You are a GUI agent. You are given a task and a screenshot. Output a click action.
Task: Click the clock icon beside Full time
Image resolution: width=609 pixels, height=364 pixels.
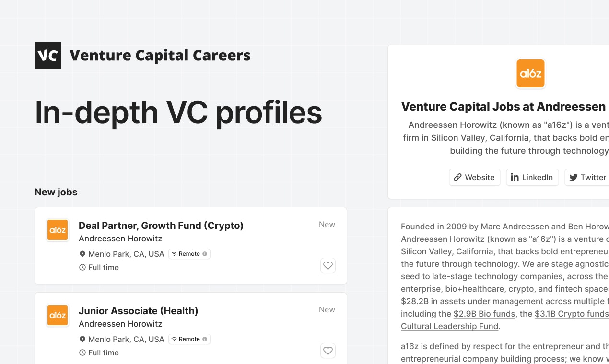[x=82, y=267]
